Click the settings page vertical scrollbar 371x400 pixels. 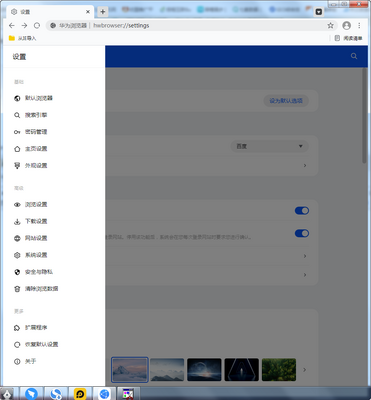(x=364, y=115)
